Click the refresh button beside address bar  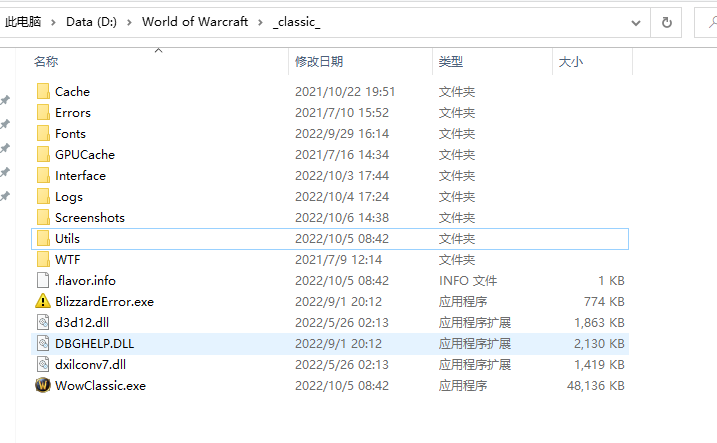coord(666,21)
